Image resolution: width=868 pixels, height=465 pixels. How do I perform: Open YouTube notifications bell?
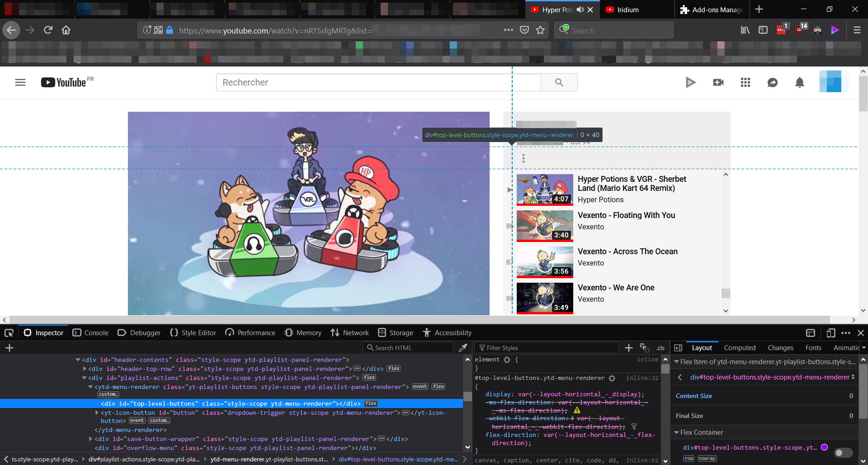pos(799,82)
